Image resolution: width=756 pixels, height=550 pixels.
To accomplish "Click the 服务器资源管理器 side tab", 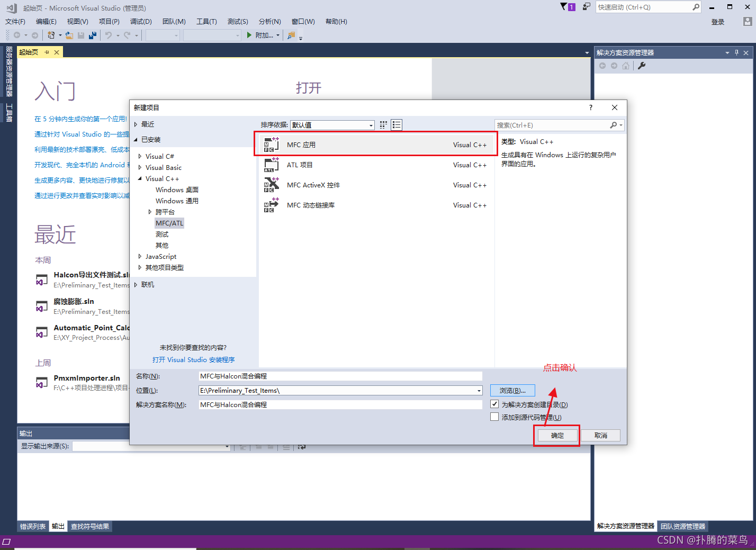I will click(9, 71).
